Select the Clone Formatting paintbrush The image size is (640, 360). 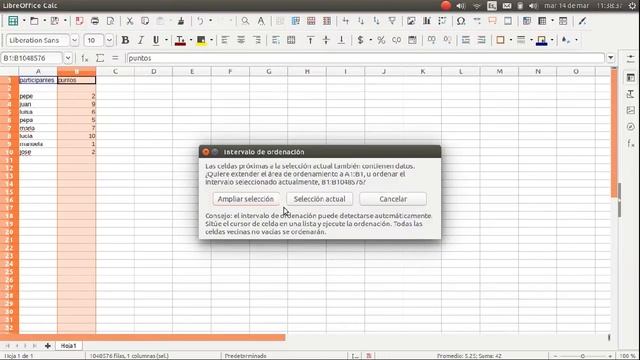pos(180,21)
